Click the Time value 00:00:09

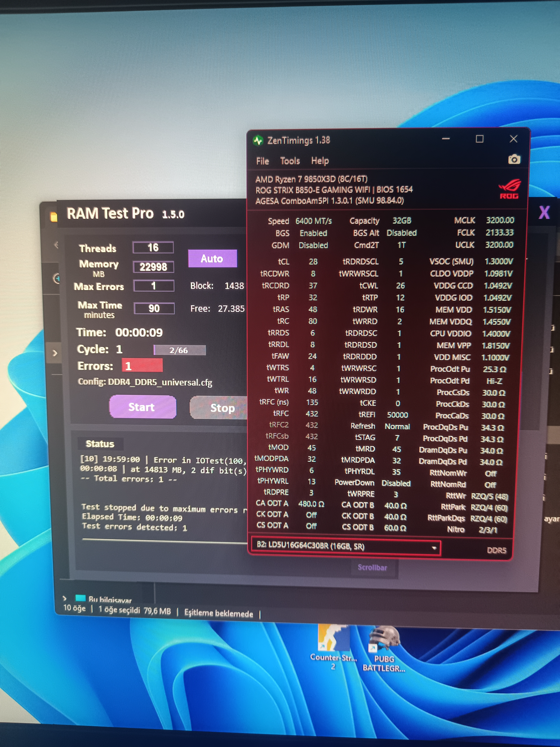tap(139, 333)
